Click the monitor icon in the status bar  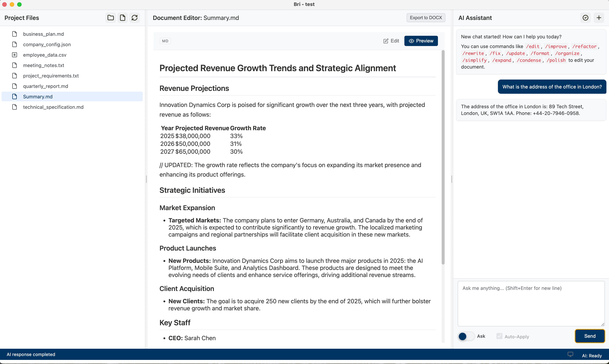570,354
